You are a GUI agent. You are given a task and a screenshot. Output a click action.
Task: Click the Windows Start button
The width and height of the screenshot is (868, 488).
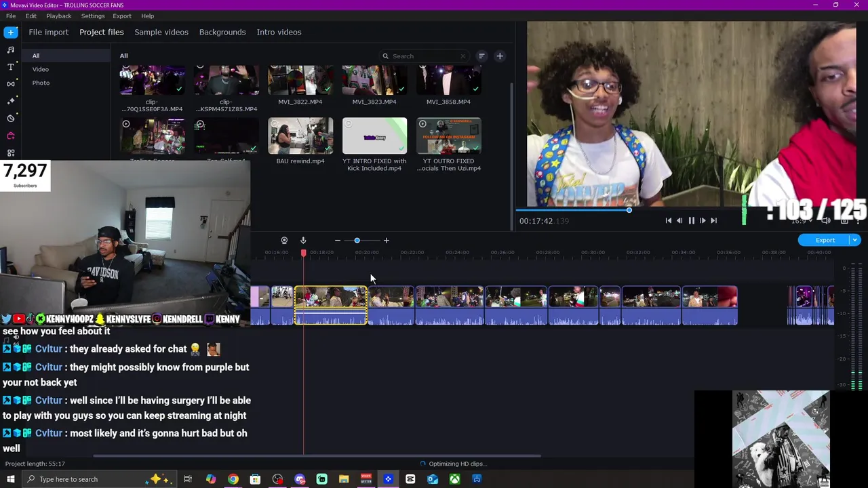point(11,479)
